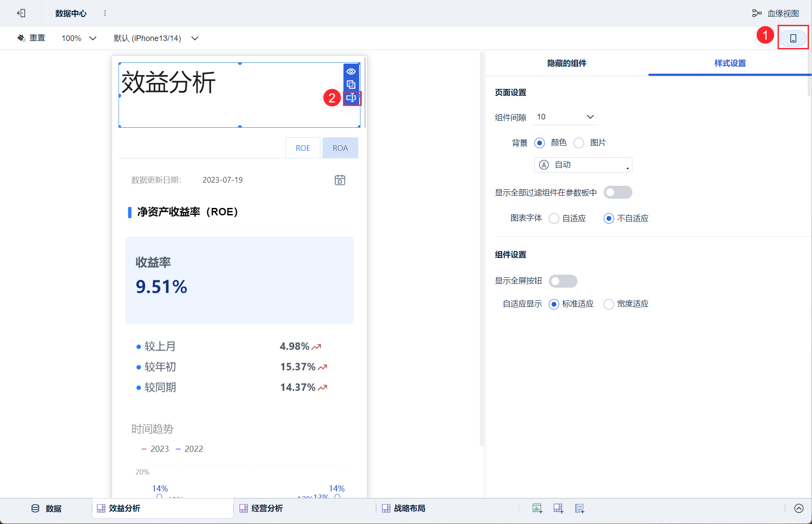
Task: Open the 隐藏的组件 tab
Action: [567, 63]
